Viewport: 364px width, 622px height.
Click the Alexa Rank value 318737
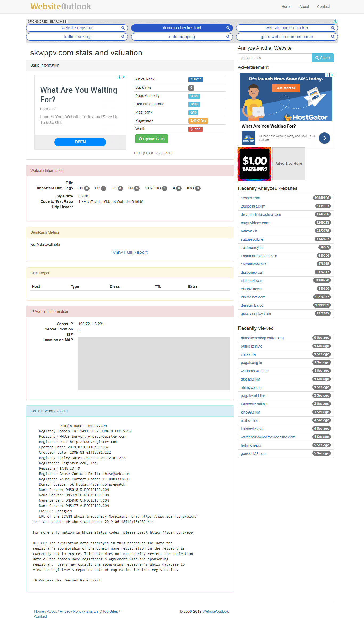(x=196, y=79)
